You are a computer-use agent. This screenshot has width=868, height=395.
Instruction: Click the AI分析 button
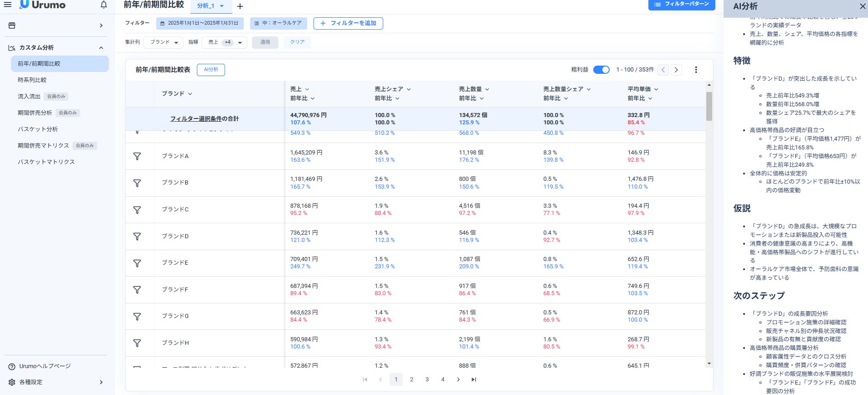[211, 70]
